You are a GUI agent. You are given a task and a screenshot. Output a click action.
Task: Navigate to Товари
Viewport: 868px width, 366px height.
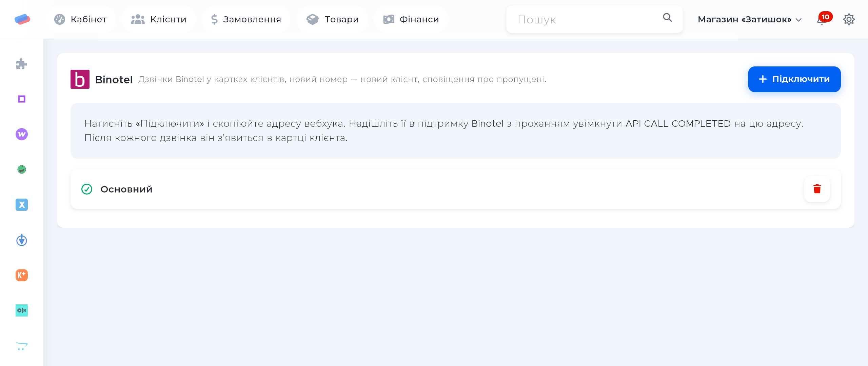point(332,19)
